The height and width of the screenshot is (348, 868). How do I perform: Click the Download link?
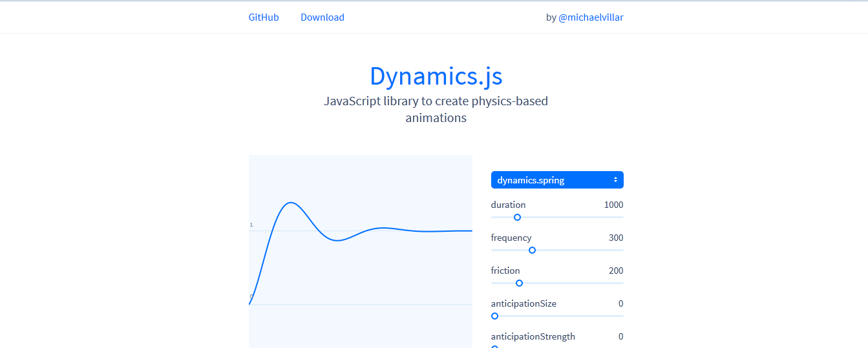(x=322, y=17)
